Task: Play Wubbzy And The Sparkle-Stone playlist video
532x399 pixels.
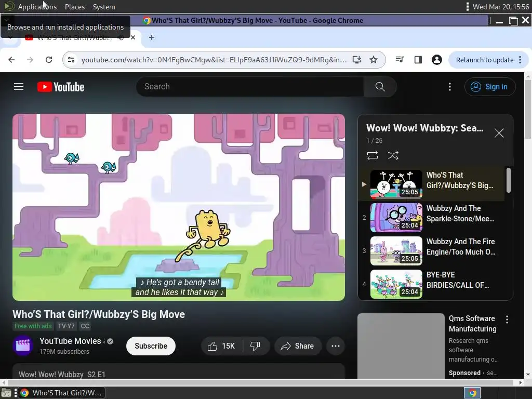Action: pos(432,218)
